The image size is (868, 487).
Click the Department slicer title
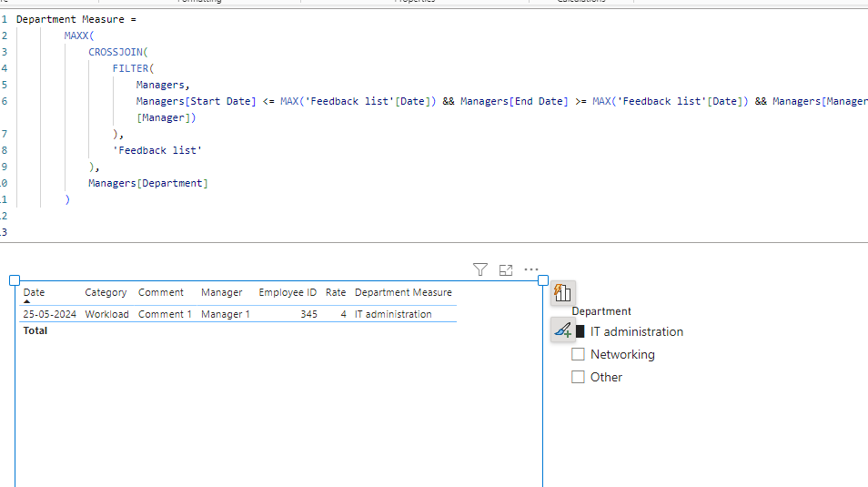point(601,311)
